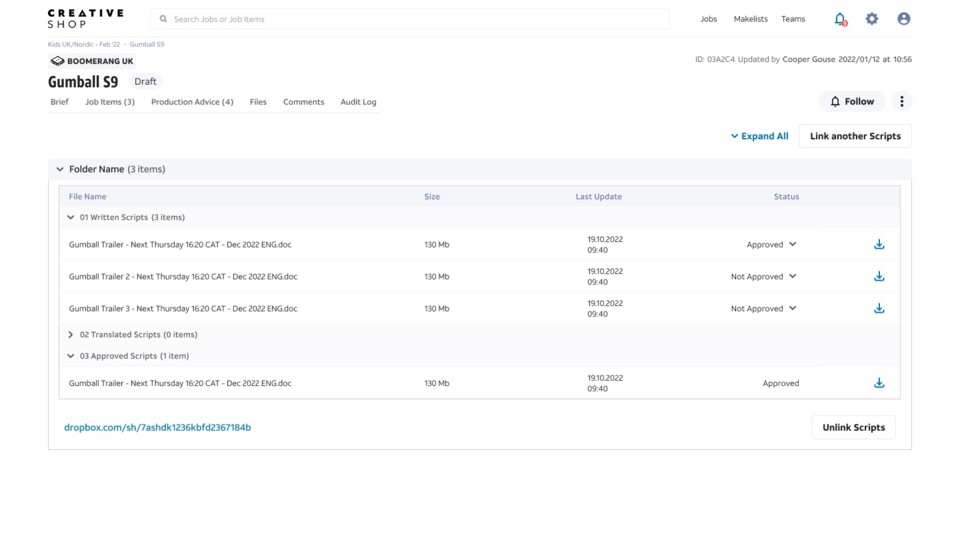
Task: Sort by the Size column header
Action: pos(432,197)
